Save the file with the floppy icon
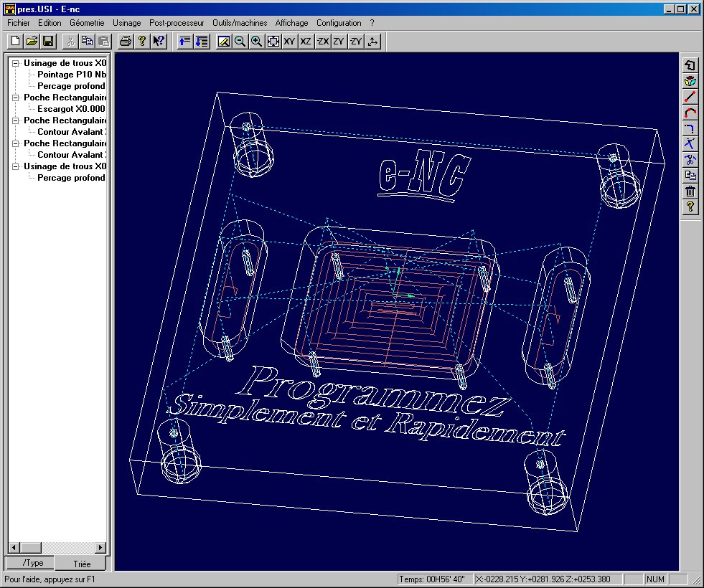Screen dimensions: 704x588 [48, 42]
